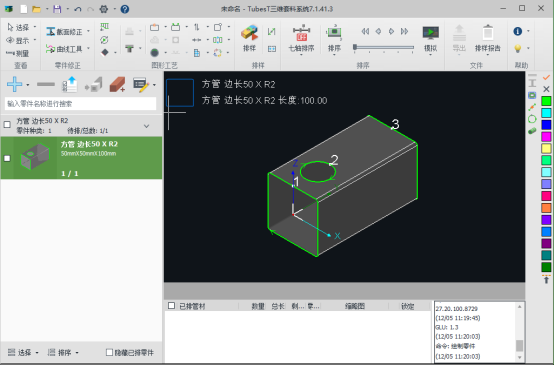This screenshot has width=554, height=366.
Task: Click the I-beam section icon in the right toolbar
Action: click(x=532, y=83)
